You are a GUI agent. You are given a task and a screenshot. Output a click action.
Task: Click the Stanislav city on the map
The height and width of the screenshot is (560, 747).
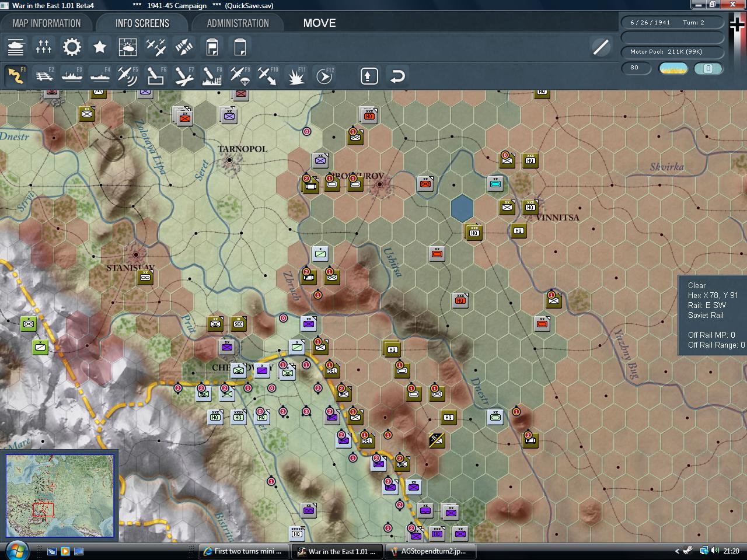(136, 254)
